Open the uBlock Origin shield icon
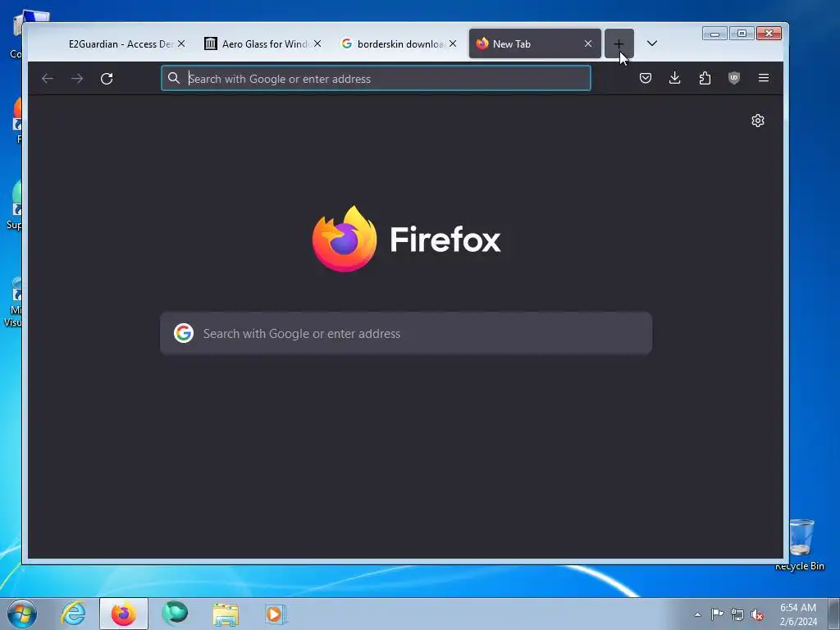840x630 pixels. click(x=734, y=78)
